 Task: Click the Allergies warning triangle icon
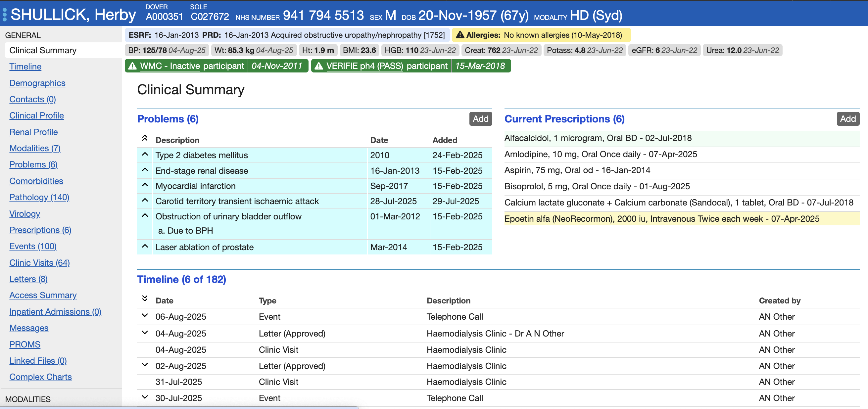tap(460, 35)
